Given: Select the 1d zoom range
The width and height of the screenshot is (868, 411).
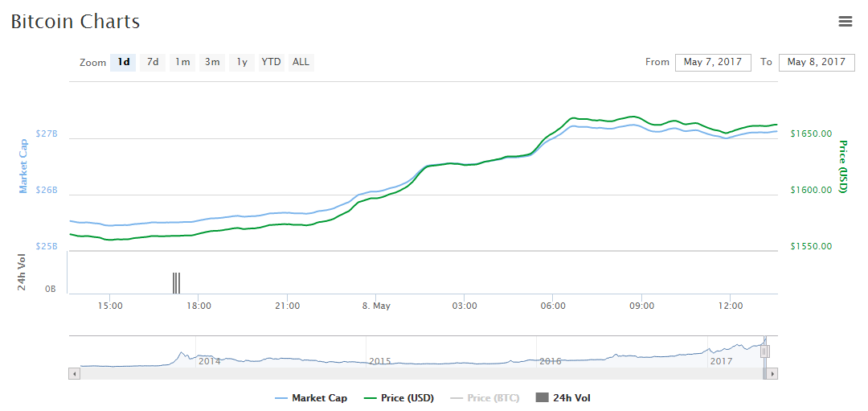Looking at the screenshot, I should (124, 62).
